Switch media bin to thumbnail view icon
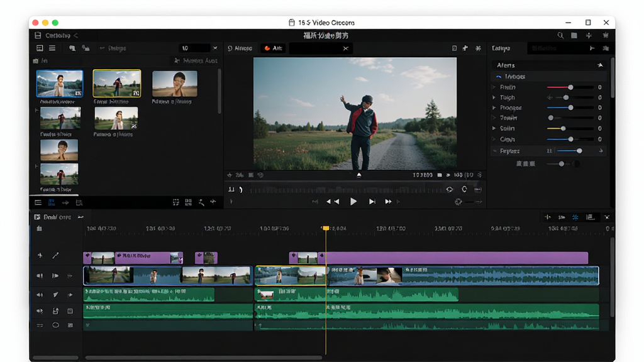The height and width of the screenshot is (362, 644). click(40, 48)
